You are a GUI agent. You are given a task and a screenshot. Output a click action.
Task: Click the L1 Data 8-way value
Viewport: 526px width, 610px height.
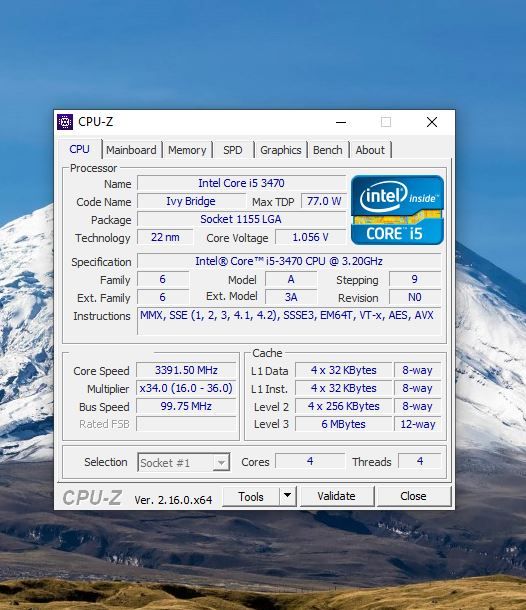pos(417,370)
